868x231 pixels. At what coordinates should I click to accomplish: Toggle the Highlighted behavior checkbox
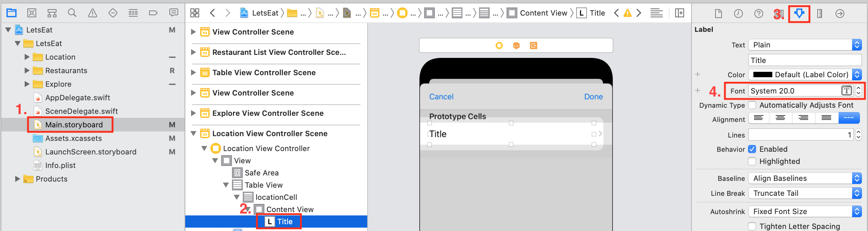click(752, 162)
